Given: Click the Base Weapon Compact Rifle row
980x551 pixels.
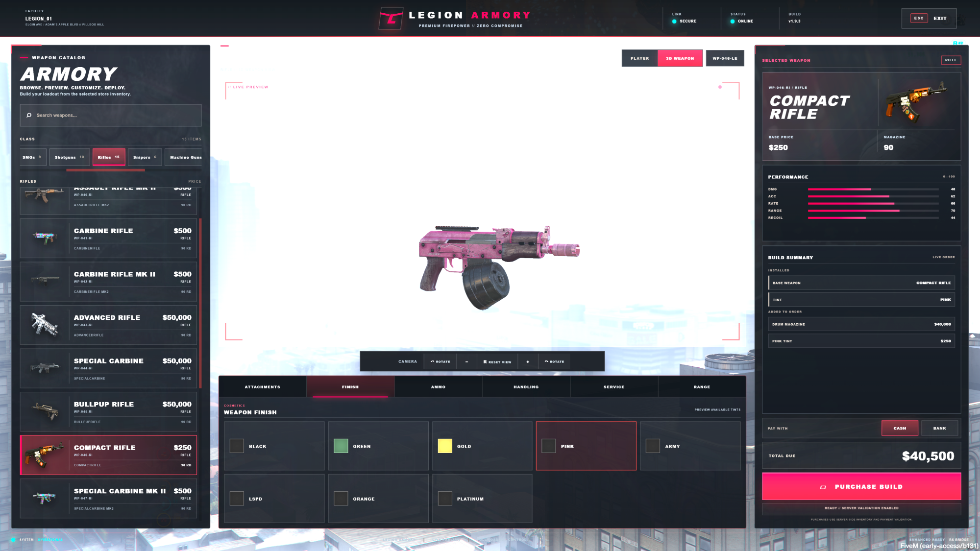Looking at the screenshot, I should [x=861, y=283].
